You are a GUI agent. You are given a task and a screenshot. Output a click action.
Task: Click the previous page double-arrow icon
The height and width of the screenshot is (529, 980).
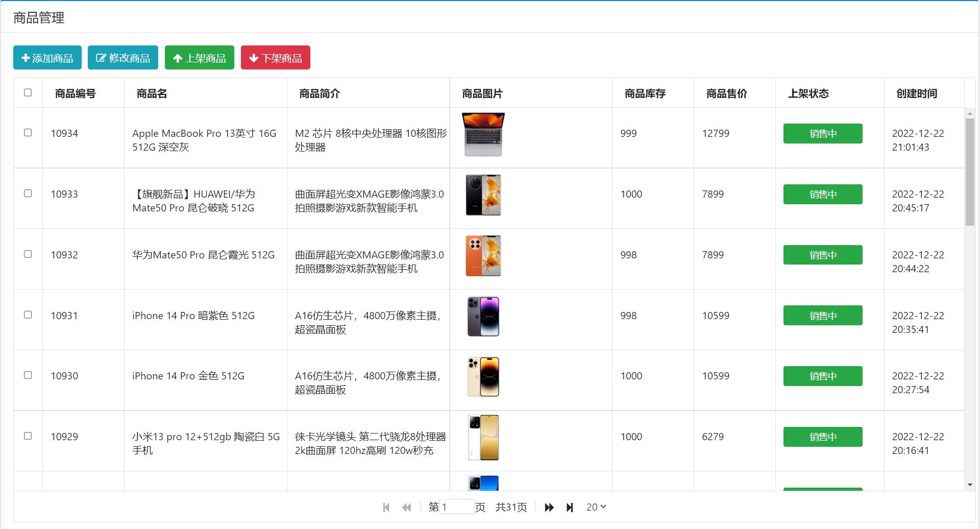point(406,507)
